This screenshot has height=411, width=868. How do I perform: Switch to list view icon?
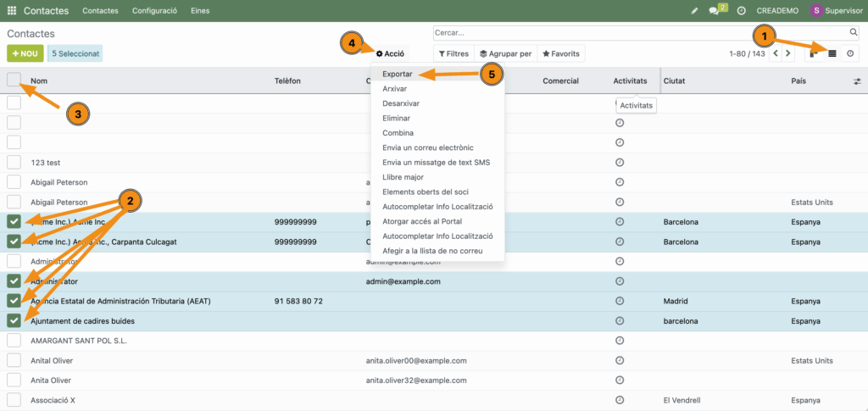point(832,53)
